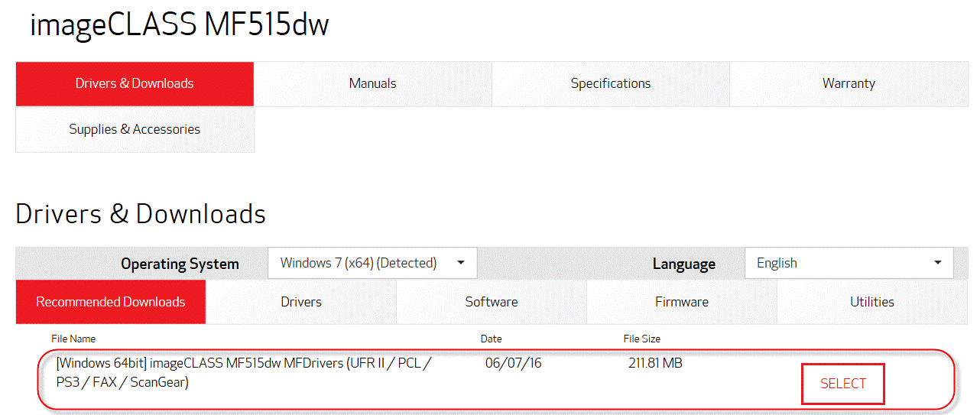980x415 pixels.
Task: Expand the Operating System dropdown
Action: pos(372,263)
